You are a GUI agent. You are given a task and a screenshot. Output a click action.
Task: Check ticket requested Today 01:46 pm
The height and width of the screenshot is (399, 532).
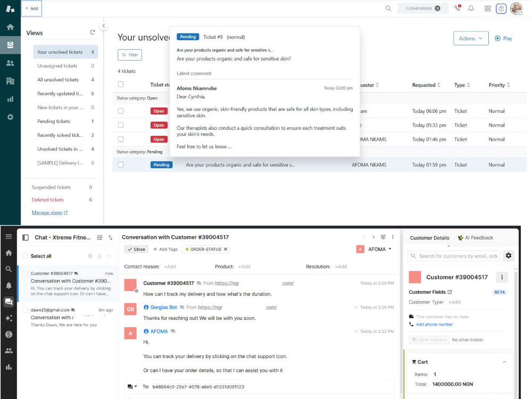point(121,139)
